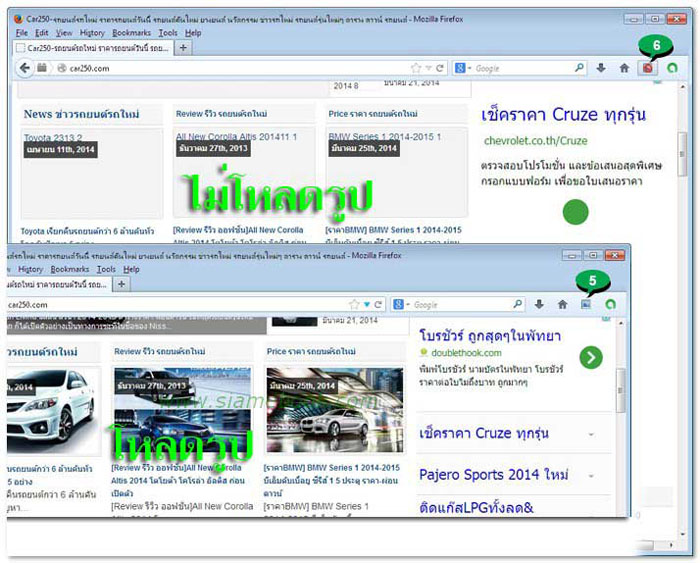Open URL history dropdown in the bottom window
This screenshot has width=700, height=563.
tap(367, 304)
